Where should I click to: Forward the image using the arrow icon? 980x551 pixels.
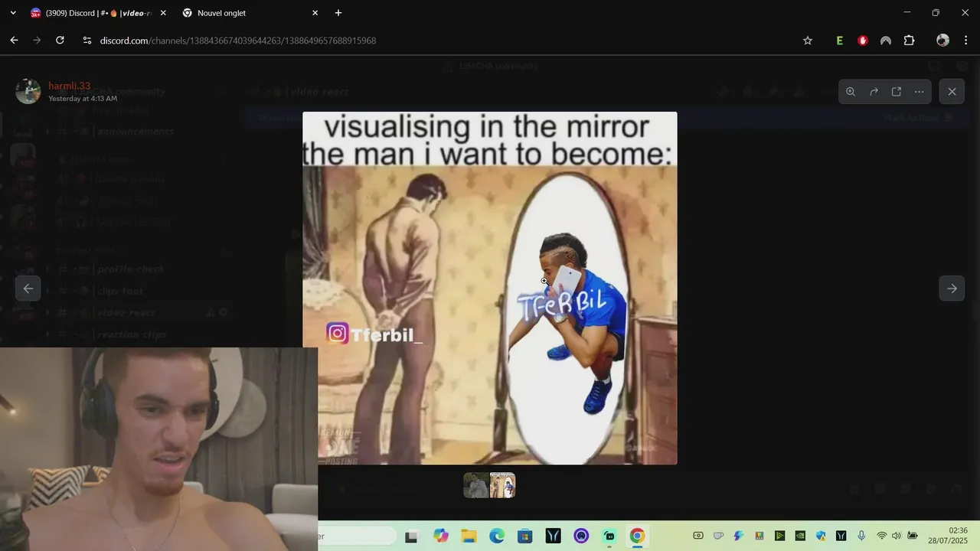pos(874,92)
